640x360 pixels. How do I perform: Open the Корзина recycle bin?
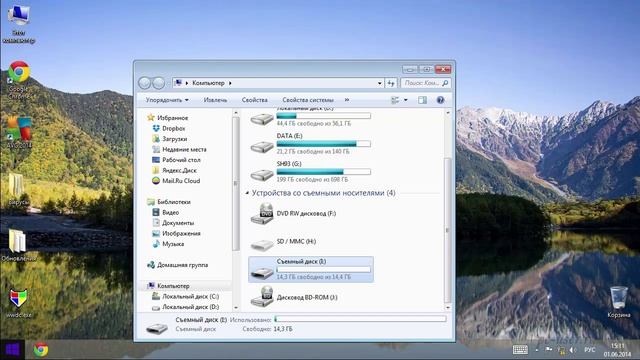pos(619,302)
